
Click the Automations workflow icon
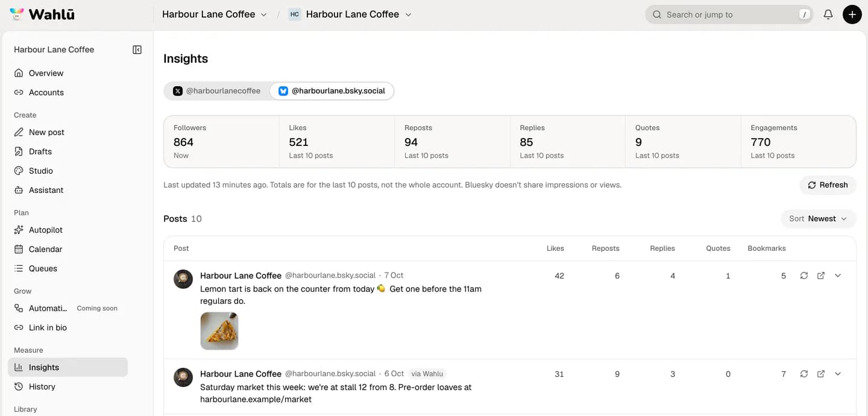(19, 308)
